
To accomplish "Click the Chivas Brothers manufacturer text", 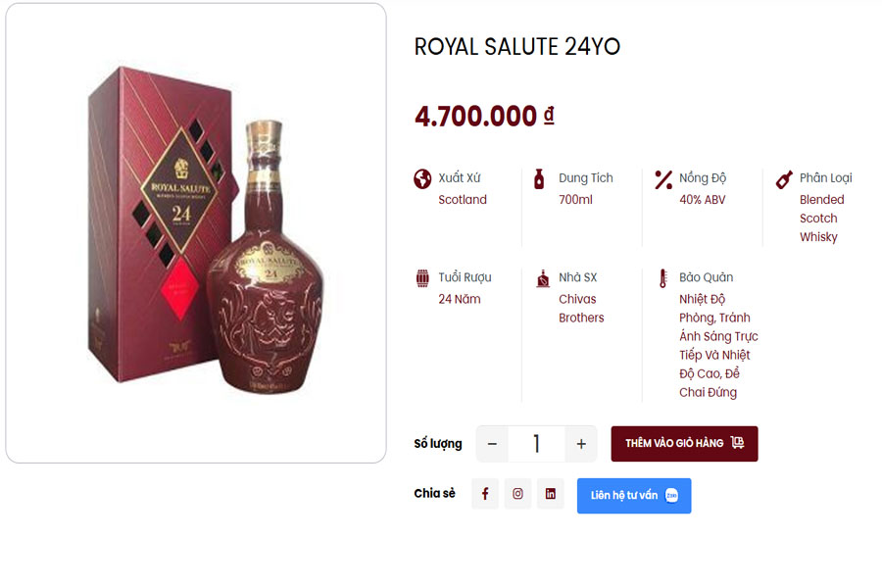I will [x=581, y=309].
